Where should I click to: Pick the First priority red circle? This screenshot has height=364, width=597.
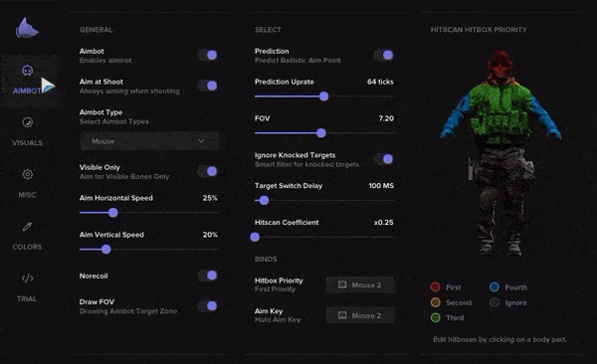point(435,286)
